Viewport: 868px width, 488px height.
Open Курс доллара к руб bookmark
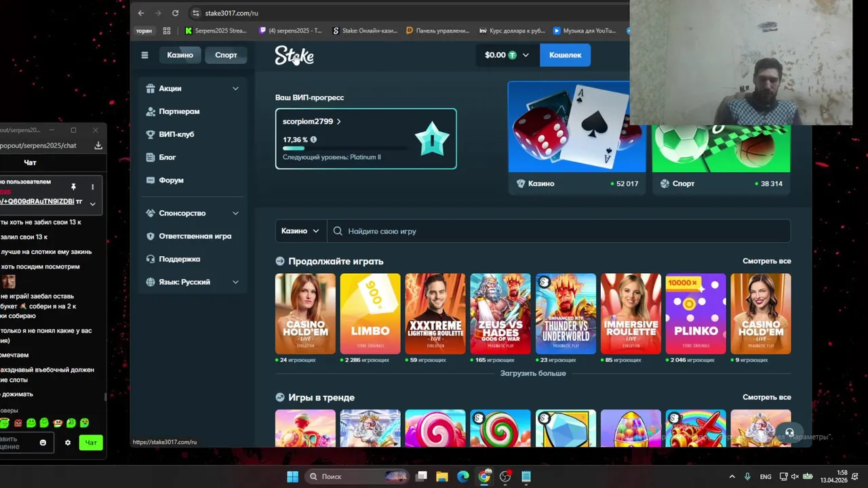512,30
